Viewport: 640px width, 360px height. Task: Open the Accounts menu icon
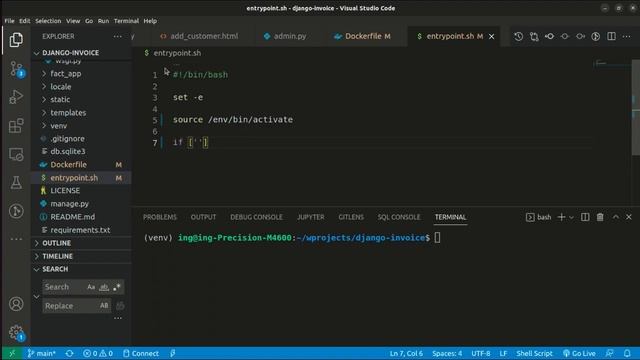tap(16, 304)
